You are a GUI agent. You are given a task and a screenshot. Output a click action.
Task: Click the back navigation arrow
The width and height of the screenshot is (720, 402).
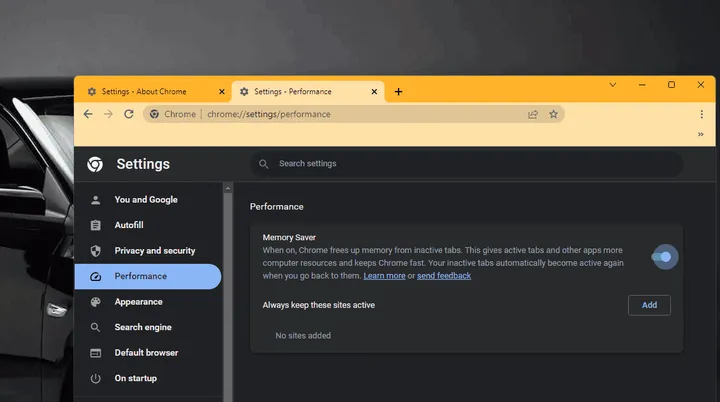(x=88, y=114)
